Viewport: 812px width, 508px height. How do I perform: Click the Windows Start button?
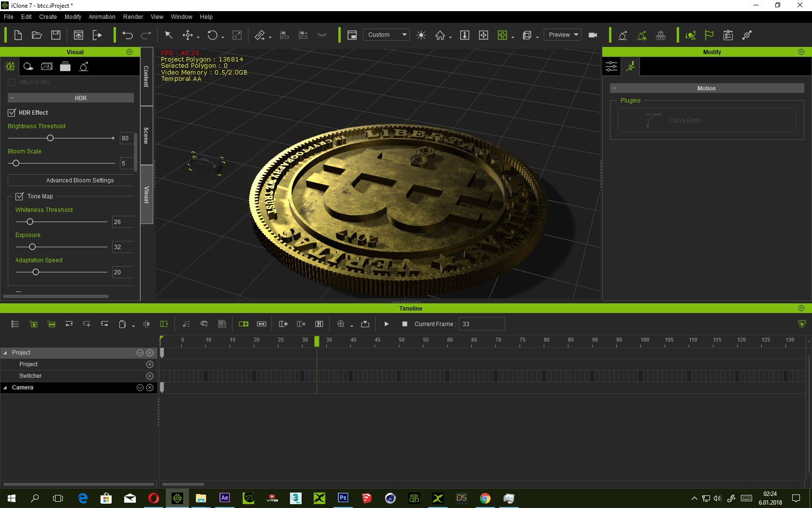12,498
